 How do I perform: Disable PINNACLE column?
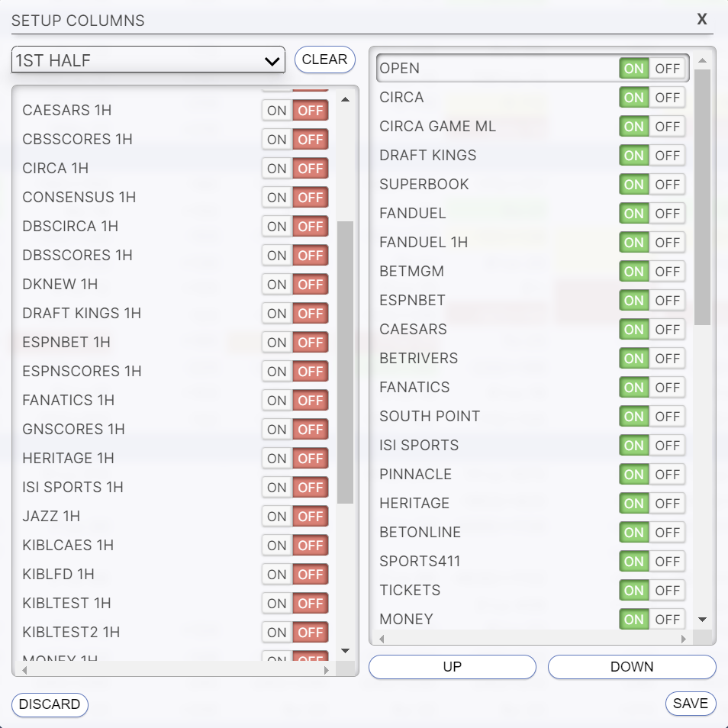pyautogui.click(x=667, y=475)
